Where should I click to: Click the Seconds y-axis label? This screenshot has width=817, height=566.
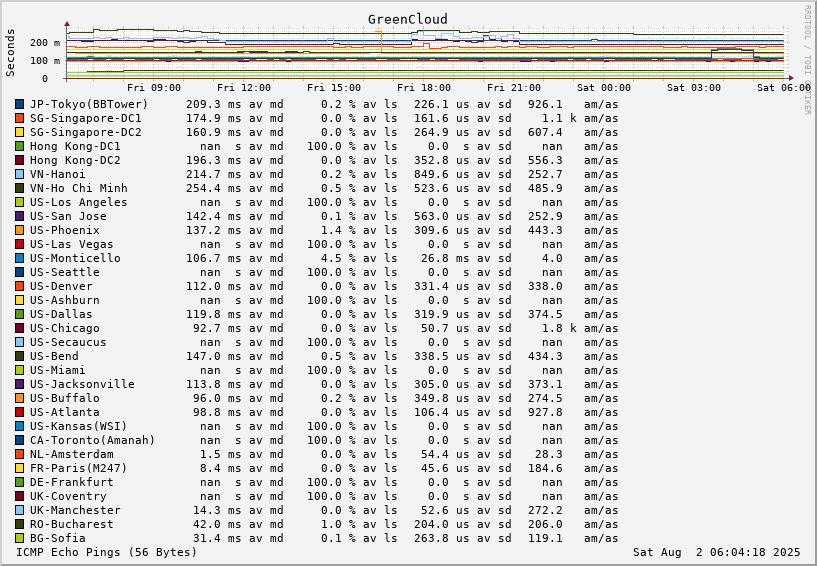tap(10, 53)
